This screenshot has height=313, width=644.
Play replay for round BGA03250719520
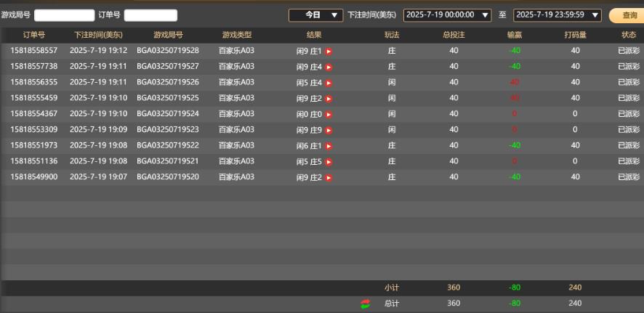point(329,178)
